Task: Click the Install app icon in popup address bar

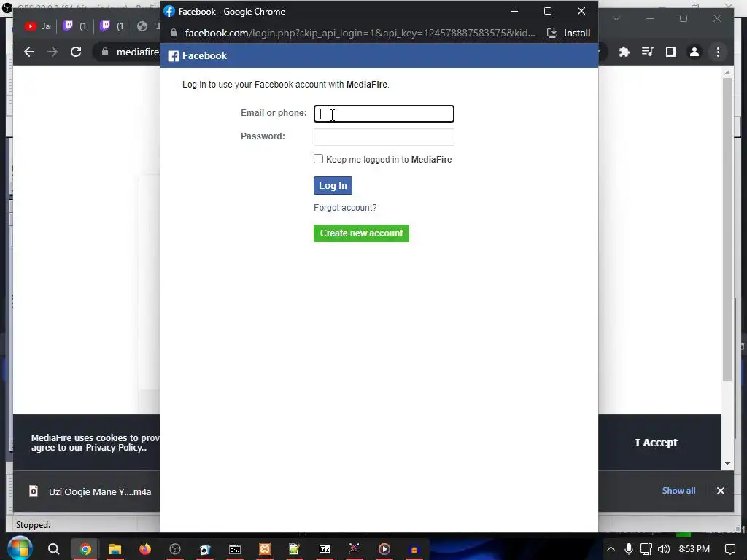Action: (x=551, y=33)
